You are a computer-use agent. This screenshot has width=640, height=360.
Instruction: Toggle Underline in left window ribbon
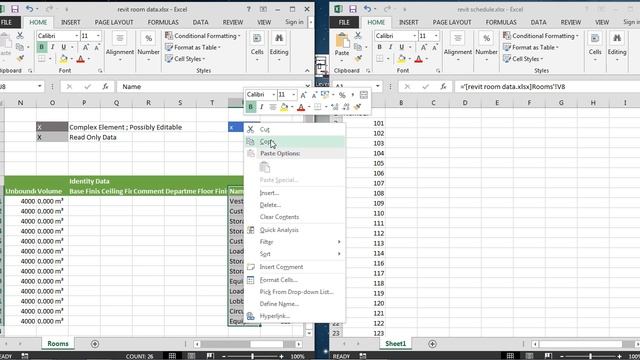[63, 47]
